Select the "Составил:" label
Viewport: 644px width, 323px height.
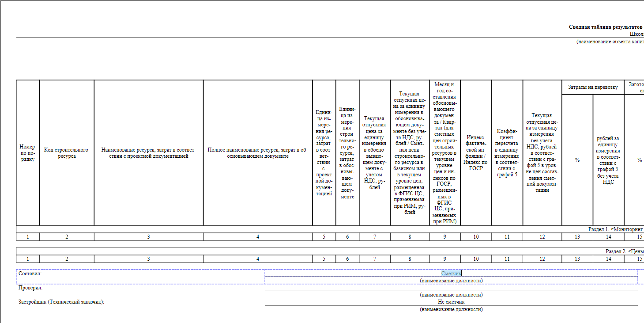(30, 274)
